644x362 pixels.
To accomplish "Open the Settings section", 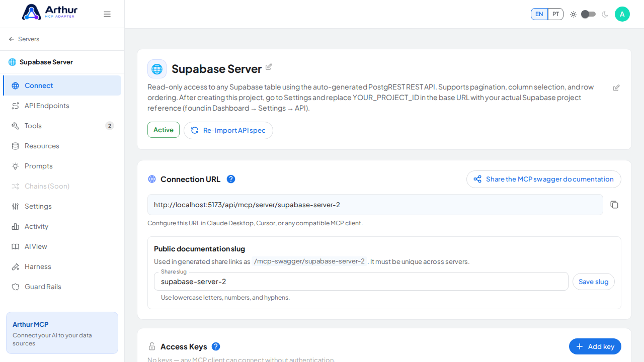I will click(x=62, y=206).
